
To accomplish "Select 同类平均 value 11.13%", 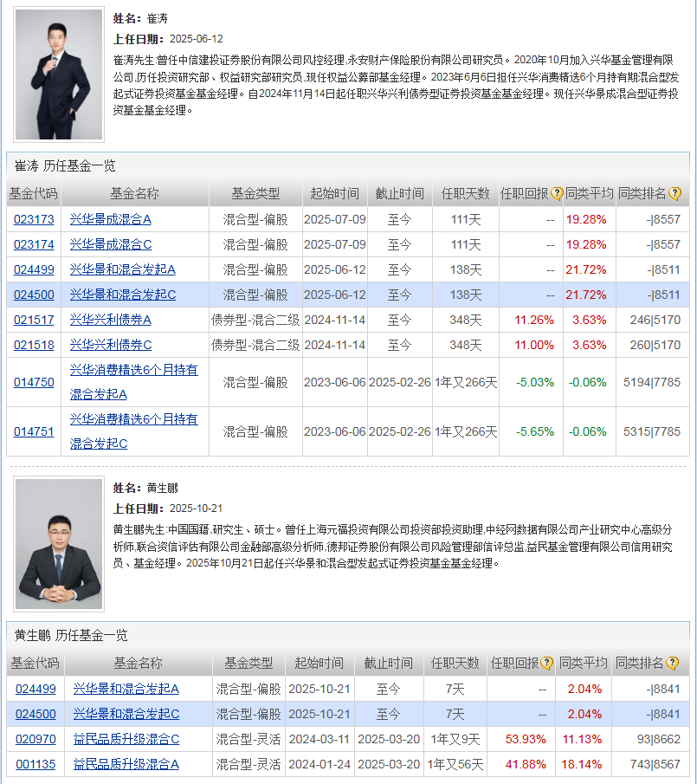I will pos(582,740).
